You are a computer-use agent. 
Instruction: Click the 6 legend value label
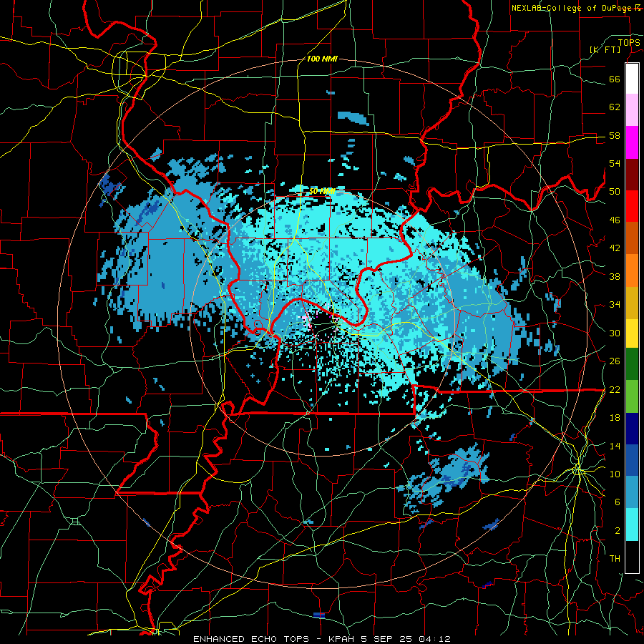[x=617, y=502]
